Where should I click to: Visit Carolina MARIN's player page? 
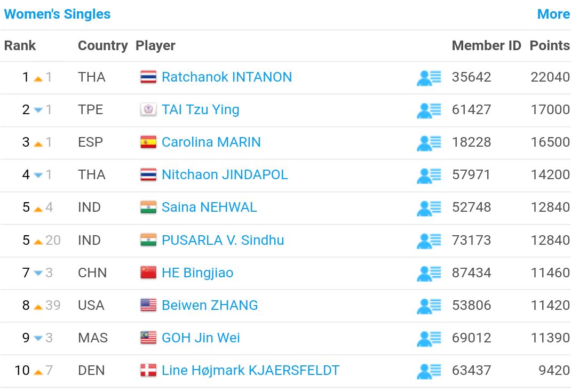point(211,142)
